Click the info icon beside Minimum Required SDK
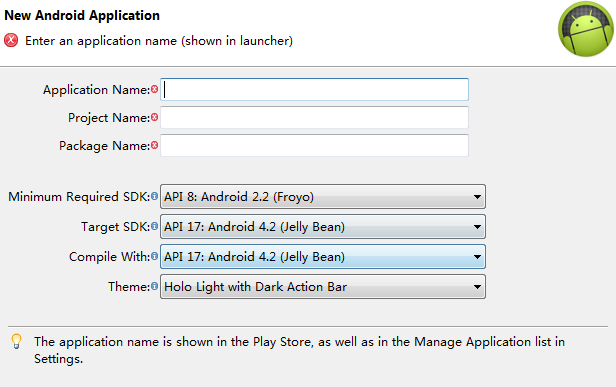616x387 pixels. pos(154,196)
